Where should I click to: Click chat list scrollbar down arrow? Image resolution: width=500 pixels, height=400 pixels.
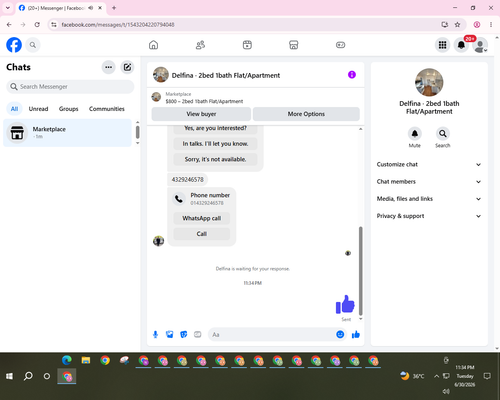(x=138, y=143)
